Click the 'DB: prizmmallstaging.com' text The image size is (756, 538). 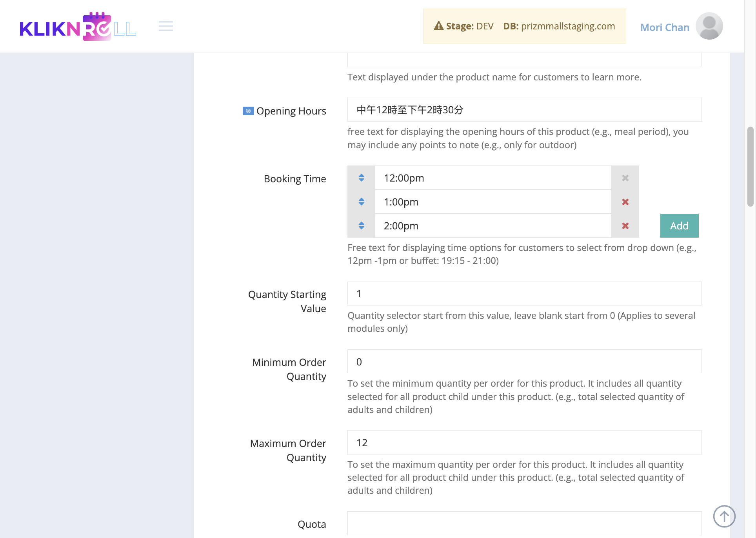[x=559, y=26]
